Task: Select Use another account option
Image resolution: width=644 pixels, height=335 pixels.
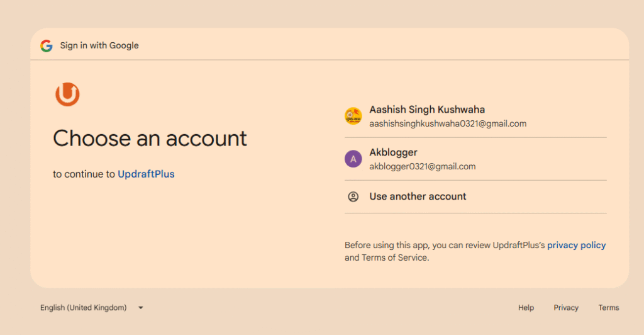Action: point(475,196)
